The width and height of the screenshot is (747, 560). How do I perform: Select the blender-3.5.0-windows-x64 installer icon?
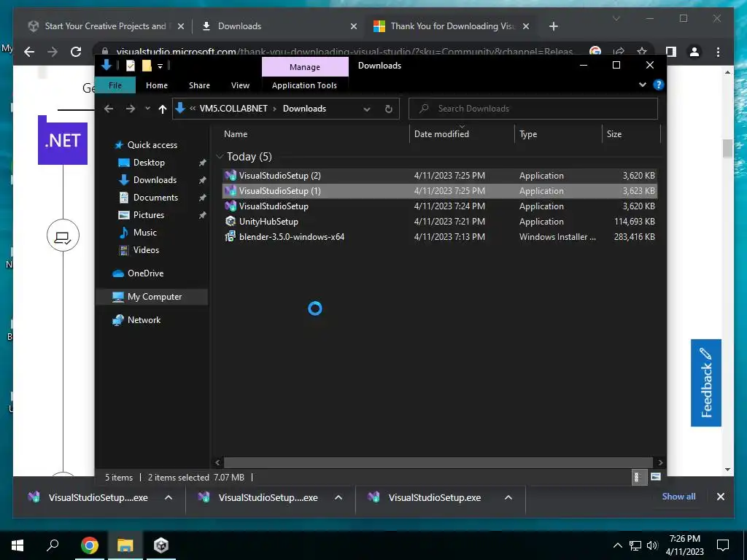(x=231, y=236)
